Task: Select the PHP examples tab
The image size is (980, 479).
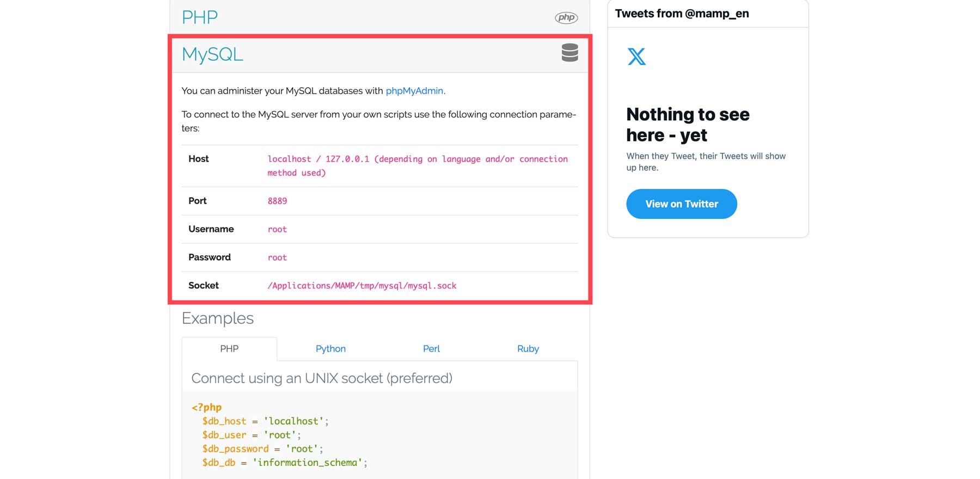Action: pyautogui.click(x=229, y=349)
